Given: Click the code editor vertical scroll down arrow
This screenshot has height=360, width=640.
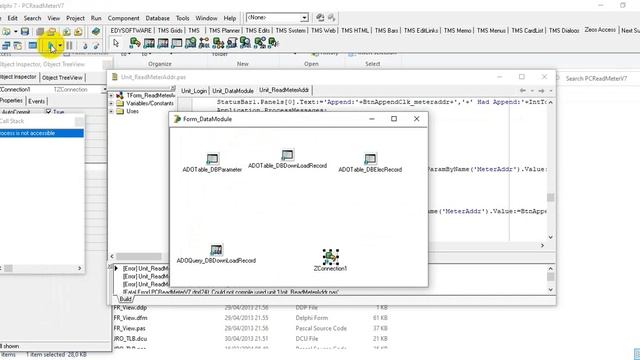Looking at the screenshot, I should tap(551, 237).
